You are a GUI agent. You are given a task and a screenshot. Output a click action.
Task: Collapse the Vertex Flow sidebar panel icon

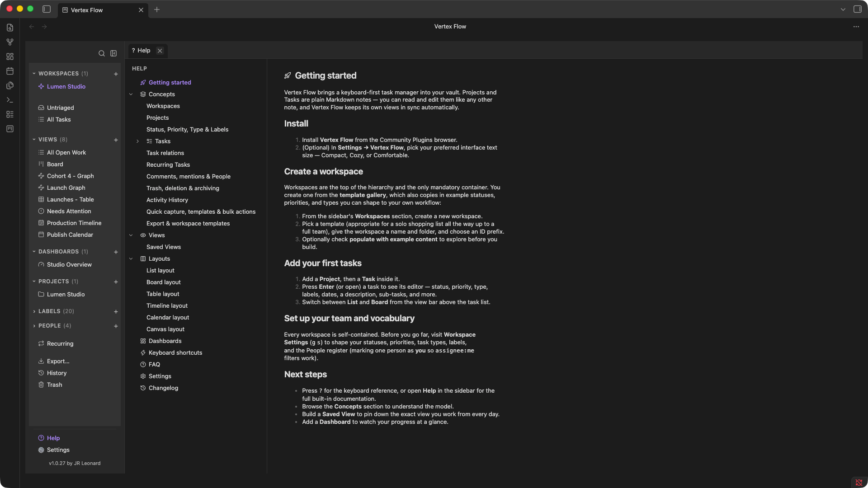click(x=113, y=53)
